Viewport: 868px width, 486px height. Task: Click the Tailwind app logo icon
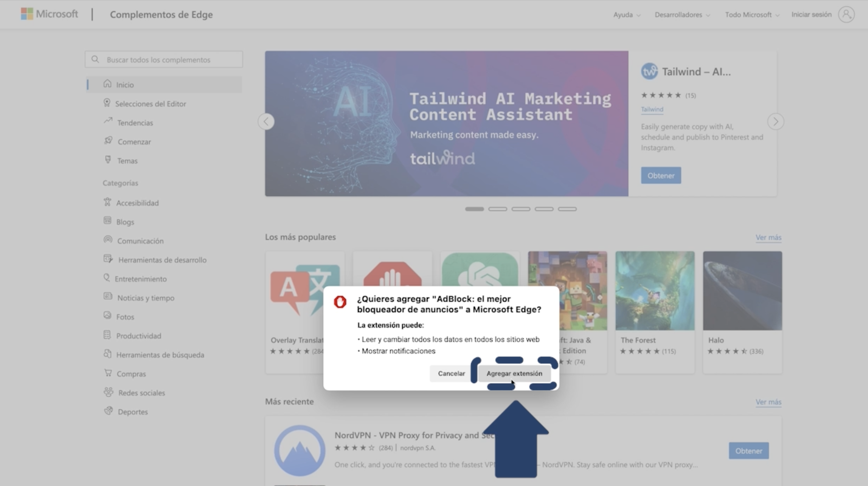pyautogui.click(x=649, y=71)
